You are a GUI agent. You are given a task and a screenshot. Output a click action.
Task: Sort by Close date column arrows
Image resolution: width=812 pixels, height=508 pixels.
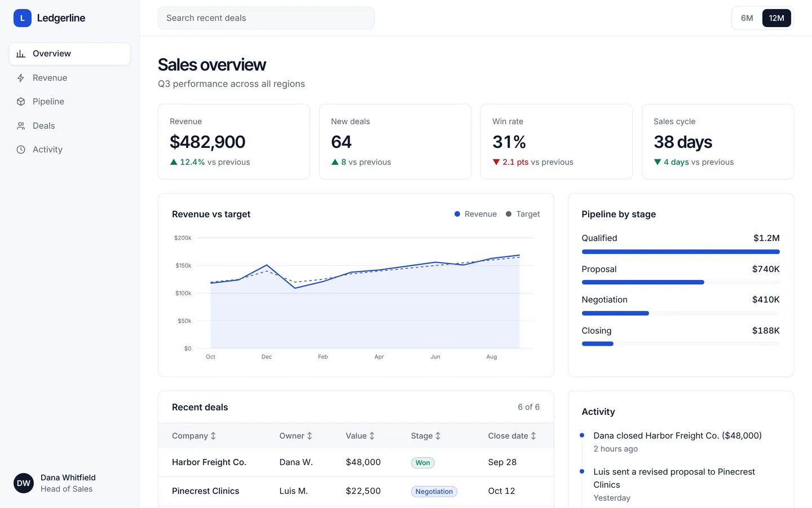click(533, 436)
